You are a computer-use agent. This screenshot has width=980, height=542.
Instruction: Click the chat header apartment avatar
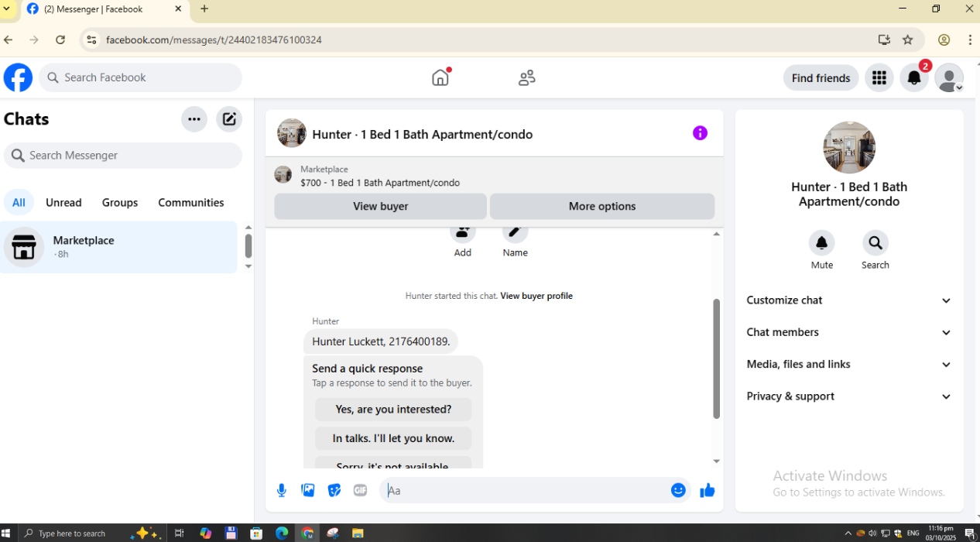pyautogui.click(x=292, y=133)
